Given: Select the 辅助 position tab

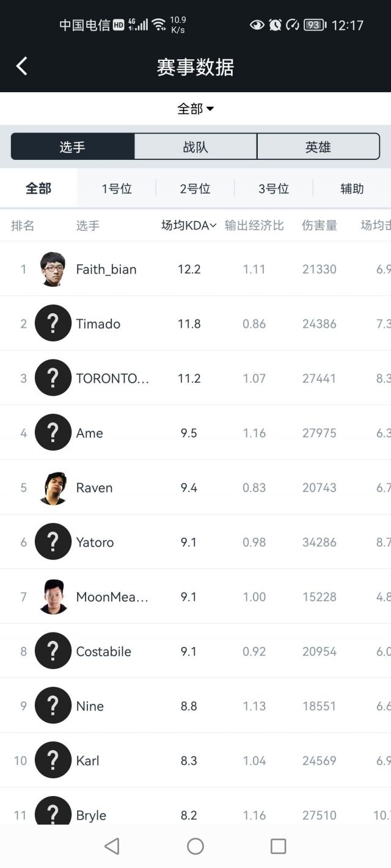Looking at the screenshot, I should coord(352,189).
